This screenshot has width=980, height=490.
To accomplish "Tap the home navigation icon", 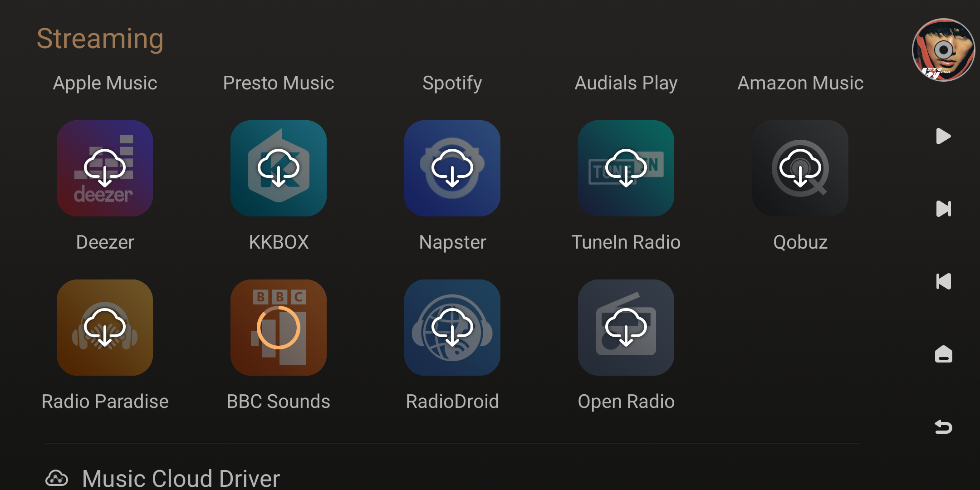I will pyautogui.click(x=944, y=354).
